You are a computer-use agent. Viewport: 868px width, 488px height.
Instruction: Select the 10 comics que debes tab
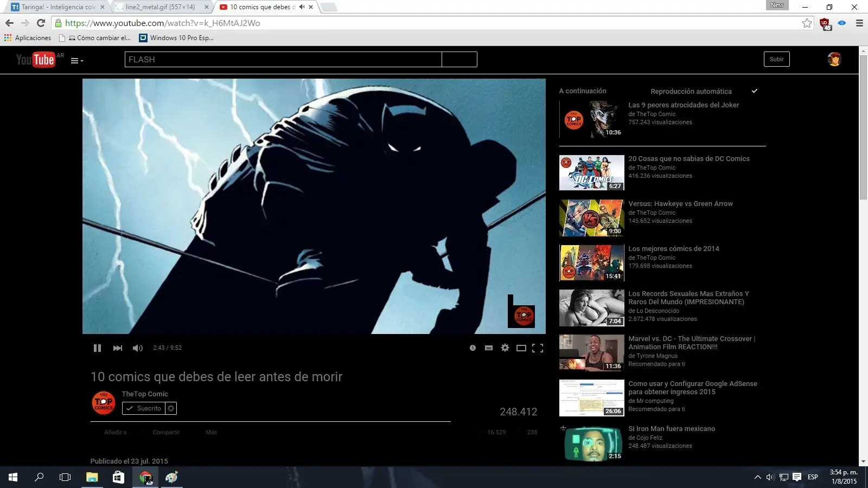point(263,7)
